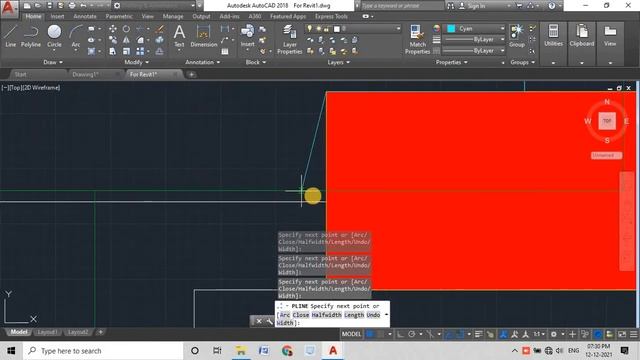This screenshot has height=360, width=640.
Task: Toggle clean screen icon in status bar
Action: pyautogui.click(x=622, y=334)
